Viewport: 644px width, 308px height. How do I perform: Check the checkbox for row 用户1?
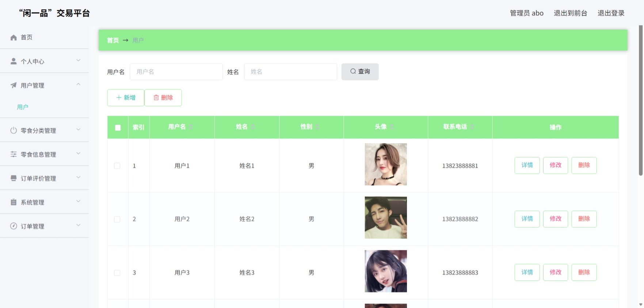(x=117, y=166)
